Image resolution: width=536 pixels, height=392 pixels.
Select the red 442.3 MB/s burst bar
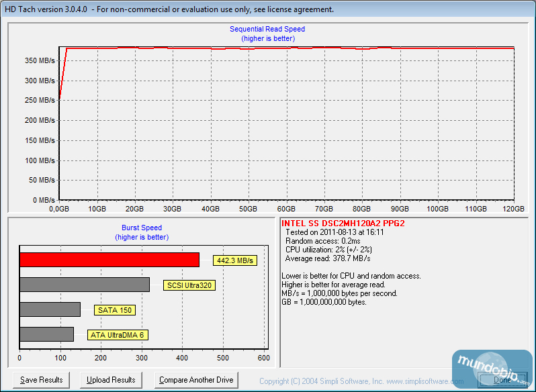coord(109,260)
